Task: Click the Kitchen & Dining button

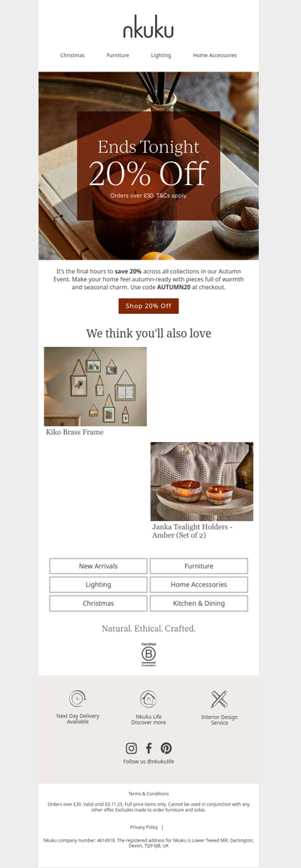Action: pyautogui.click(x=199, y=604)
